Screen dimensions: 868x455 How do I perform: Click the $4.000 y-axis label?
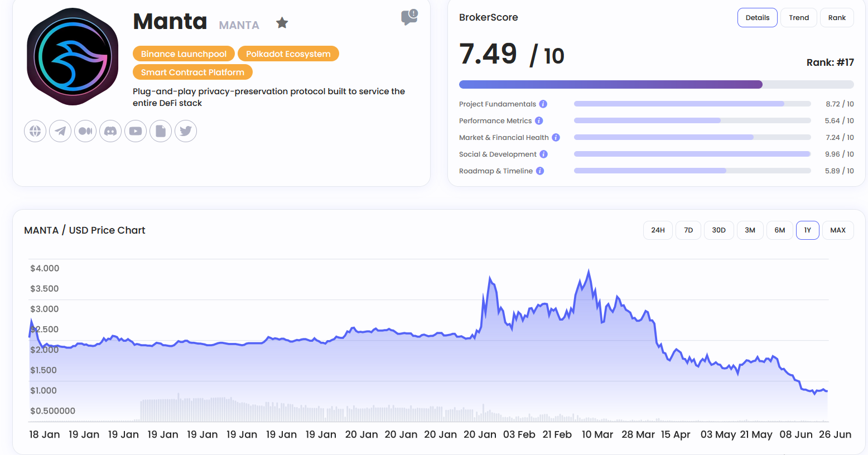coord(45,268)
